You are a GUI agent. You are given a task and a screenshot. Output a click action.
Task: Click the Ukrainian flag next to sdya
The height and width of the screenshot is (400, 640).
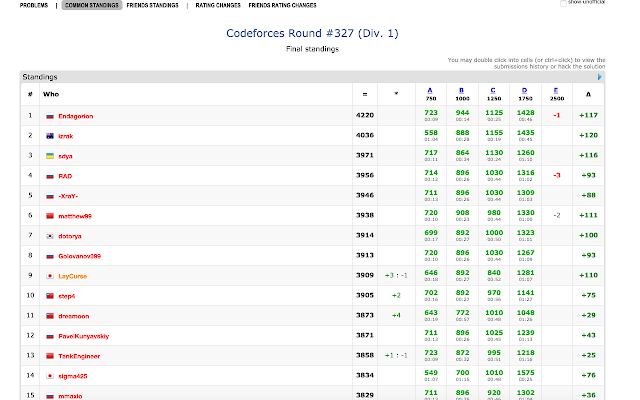50,156
